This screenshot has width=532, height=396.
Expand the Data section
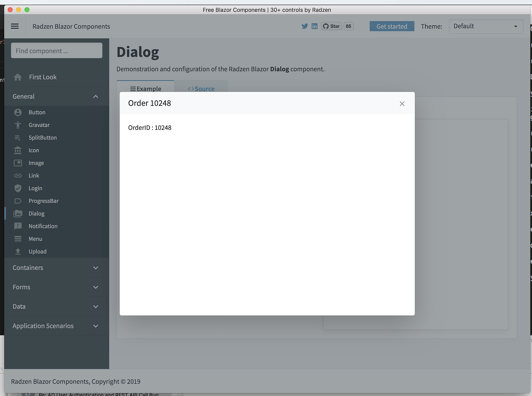(x=57, y=307)
